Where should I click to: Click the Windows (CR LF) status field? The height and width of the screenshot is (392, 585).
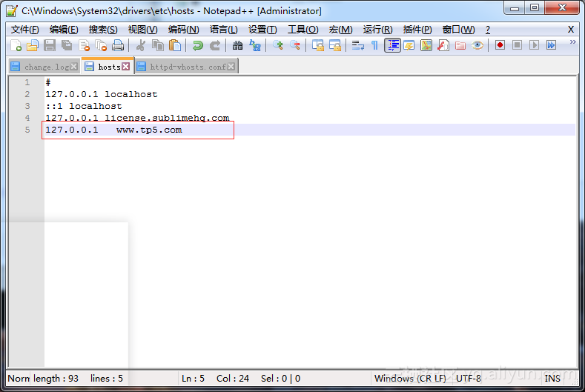click(411, 378)
